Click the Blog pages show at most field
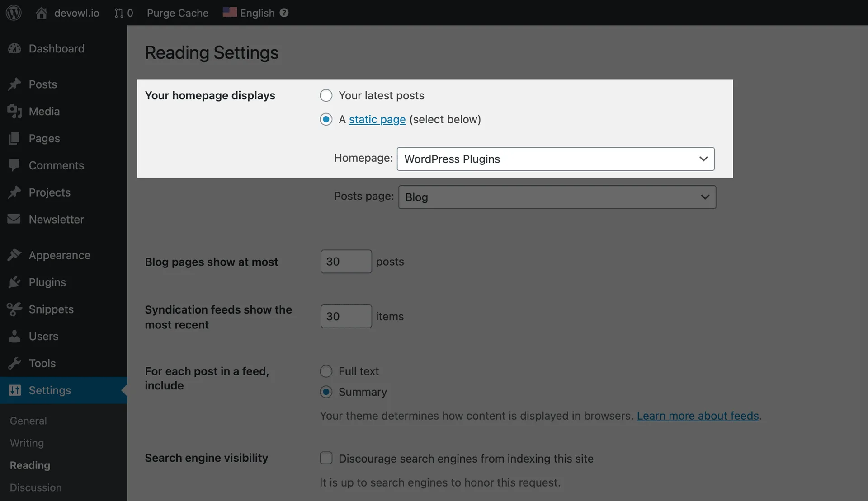Viewport: 868px width, 501px height. coord(346,262)
